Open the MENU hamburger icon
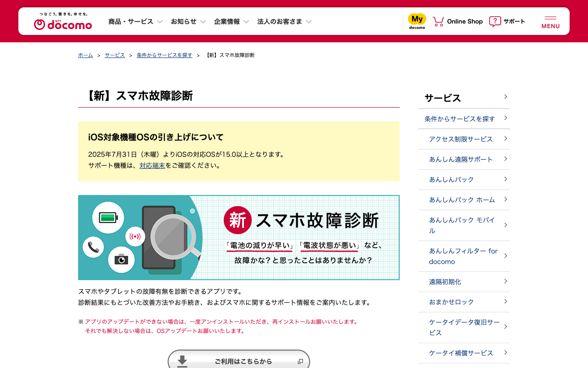Viewport: 588px width, 368px height. (x=550, y=22)
